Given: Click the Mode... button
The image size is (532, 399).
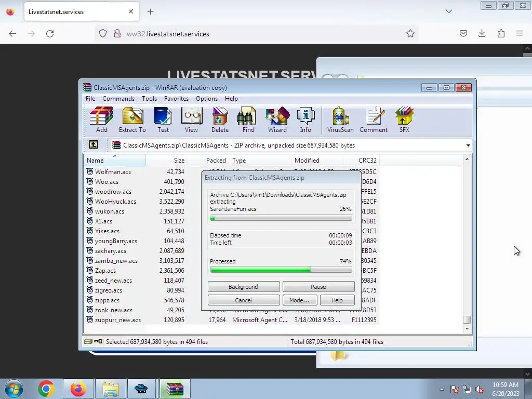Looking at the screenshot, I should click(300, 300).
